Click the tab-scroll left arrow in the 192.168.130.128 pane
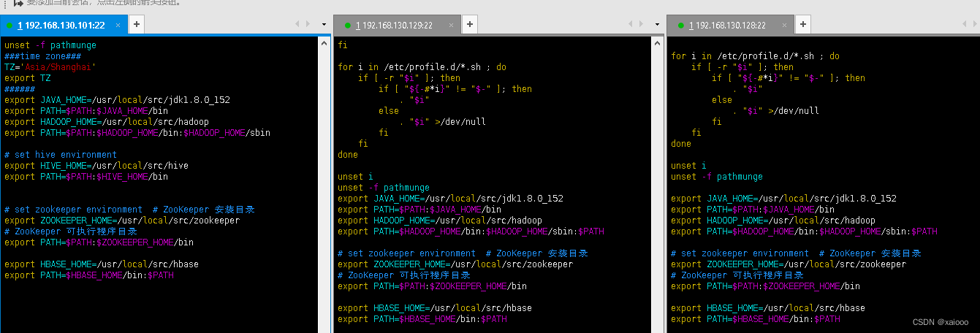The width and height of the screenshot is (980, 333). [x=965, y=24]
